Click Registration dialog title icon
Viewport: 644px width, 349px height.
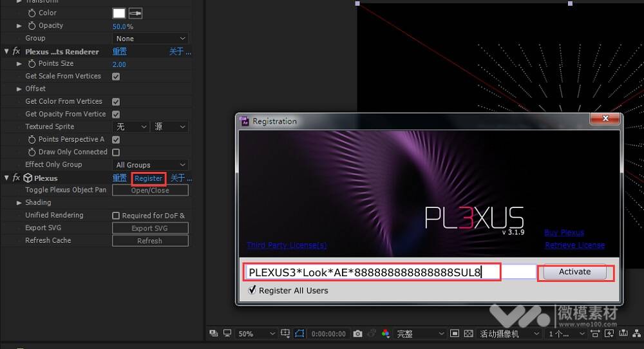pos(245,121)
